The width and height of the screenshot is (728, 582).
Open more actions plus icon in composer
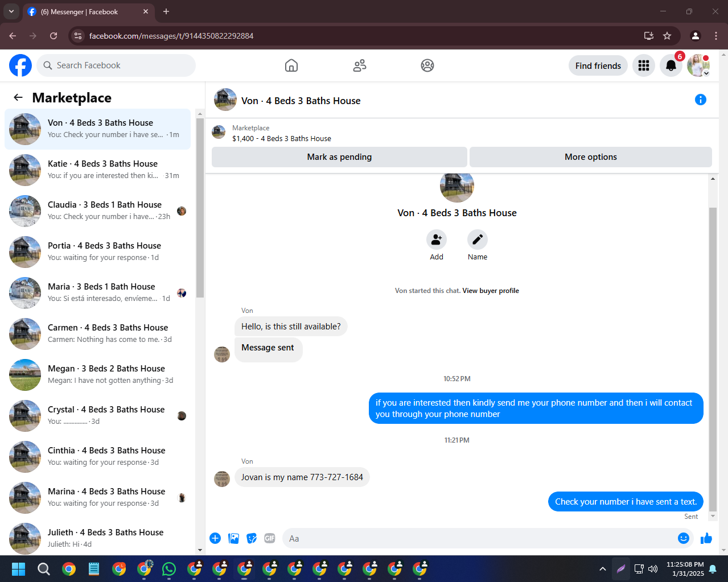215,538
